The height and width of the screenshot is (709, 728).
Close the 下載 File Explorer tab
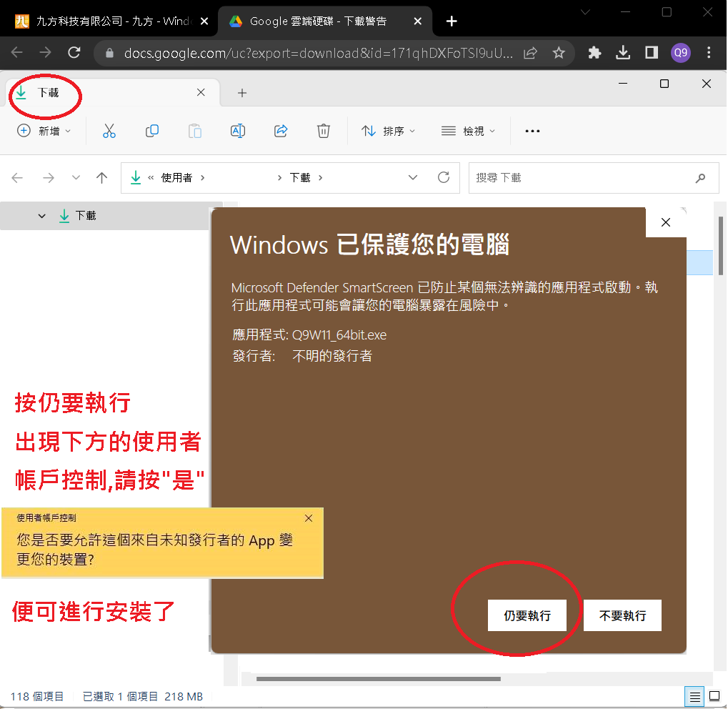(201, 92)
